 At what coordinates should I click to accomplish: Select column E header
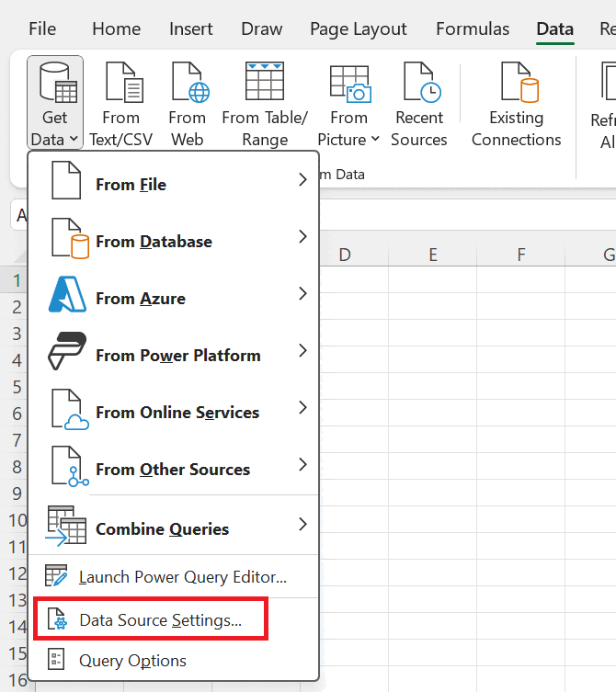click(433, 255)
